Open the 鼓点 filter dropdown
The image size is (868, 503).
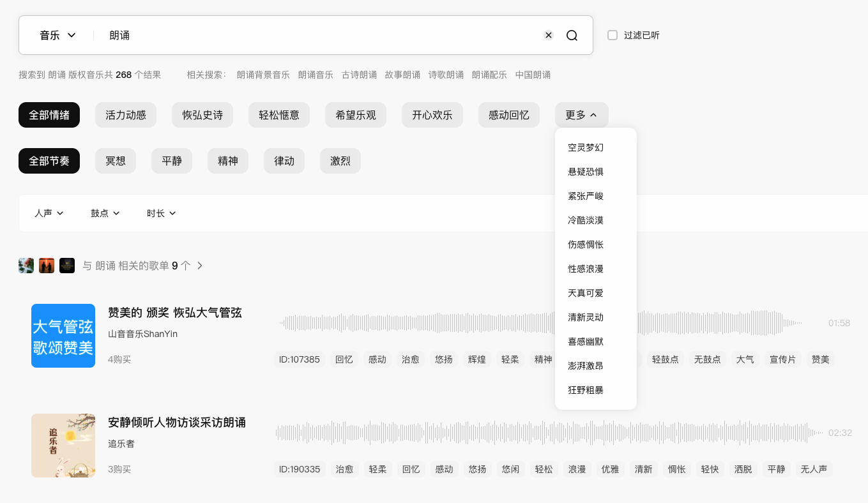point(105,213)
